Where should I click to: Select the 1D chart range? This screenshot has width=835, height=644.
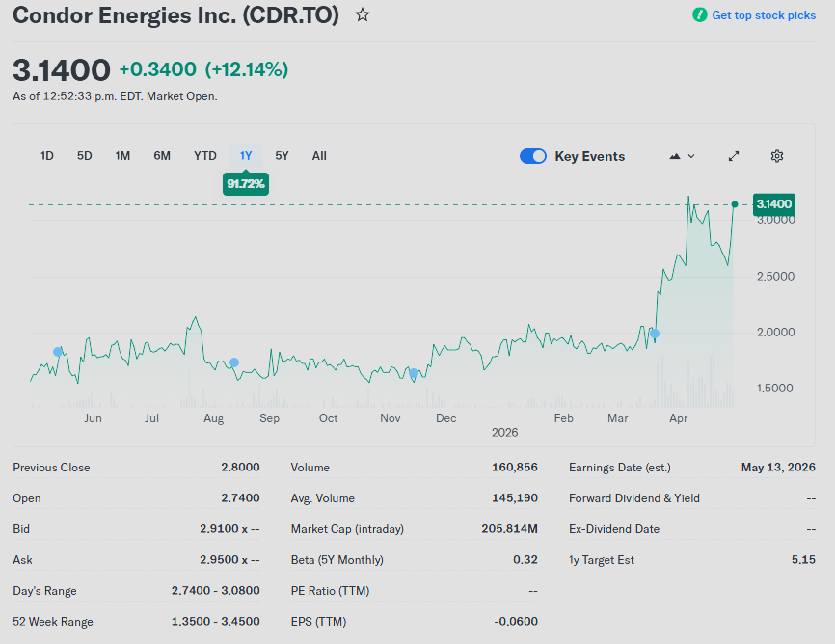(47, 156)
